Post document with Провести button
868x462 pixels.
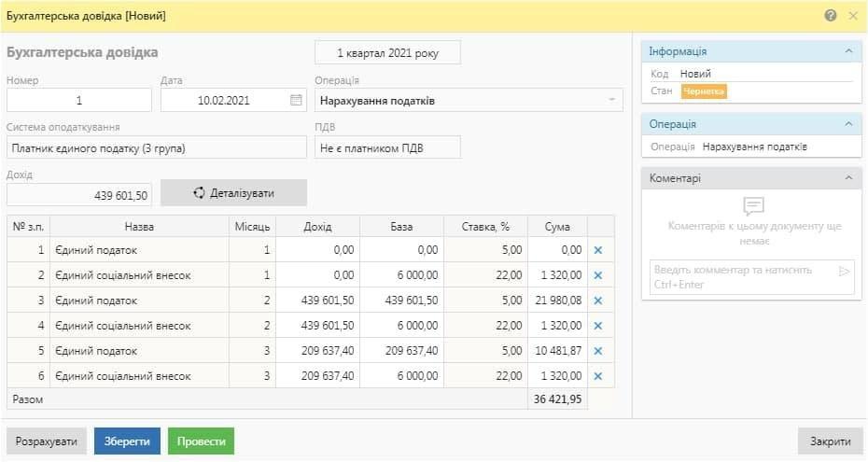(x=202, y=441)
